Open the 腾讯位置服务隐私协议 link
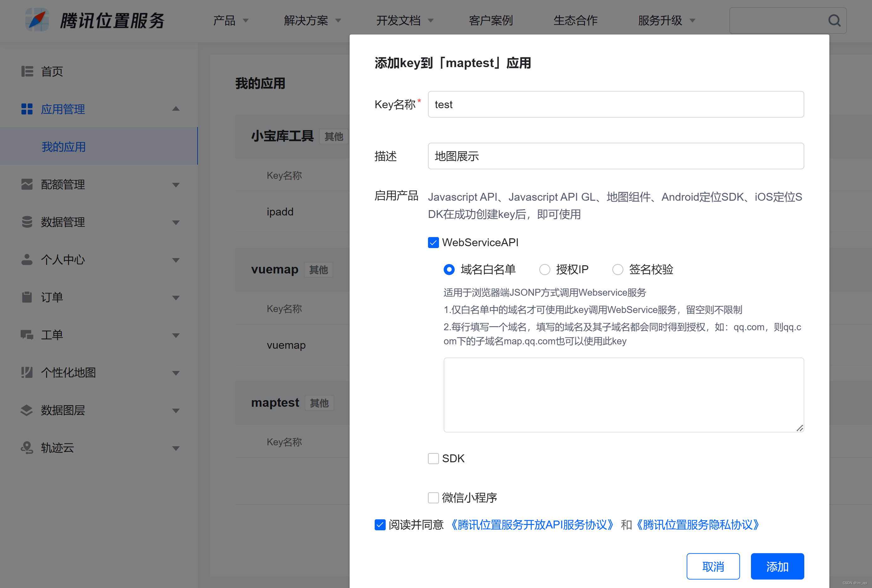872x588 pixels. (698, 525)
